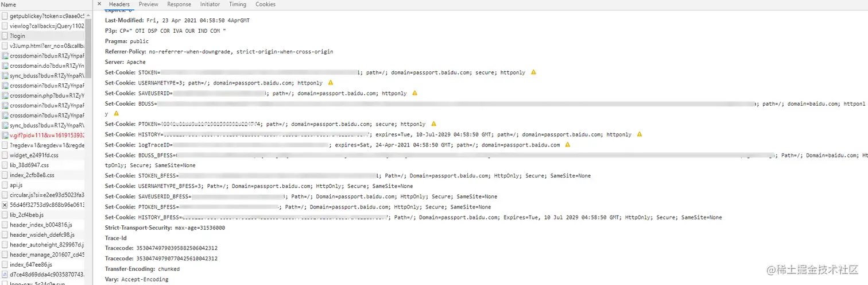Click image icon of failed v.gif request
The height and width of the screenshot is (285, 868).
5,135
